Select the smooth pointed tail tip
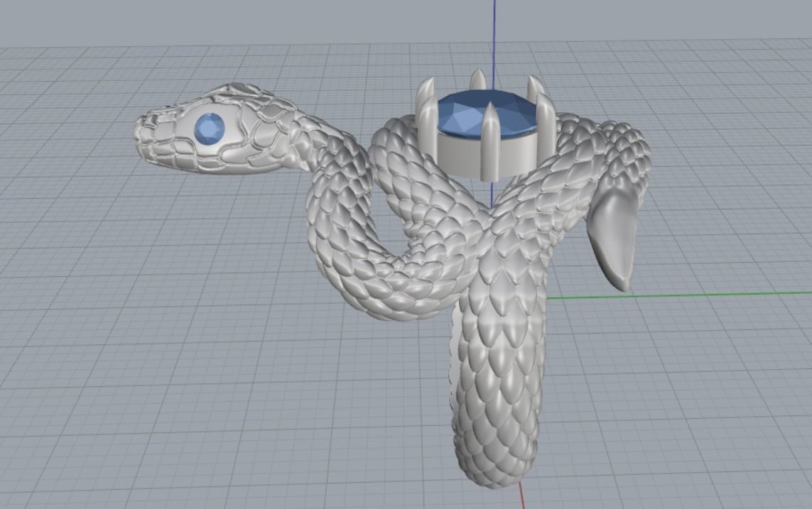 [x=612, y=236]
